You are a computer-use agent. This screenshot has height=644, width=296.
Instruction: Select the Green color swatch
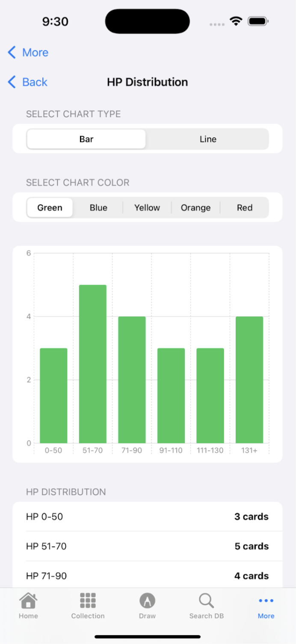[x=50, y=208]
